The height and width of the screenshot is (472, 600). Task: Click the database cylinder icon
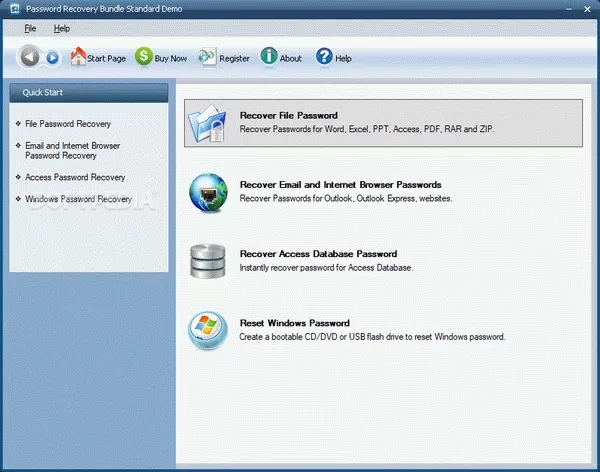point(208,261)
